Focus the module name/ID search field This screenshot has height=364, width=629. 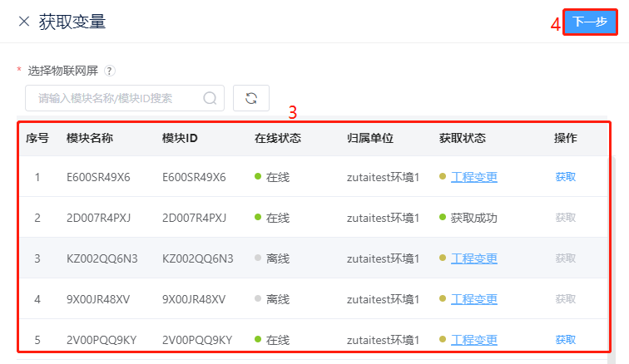coord(124,98)
